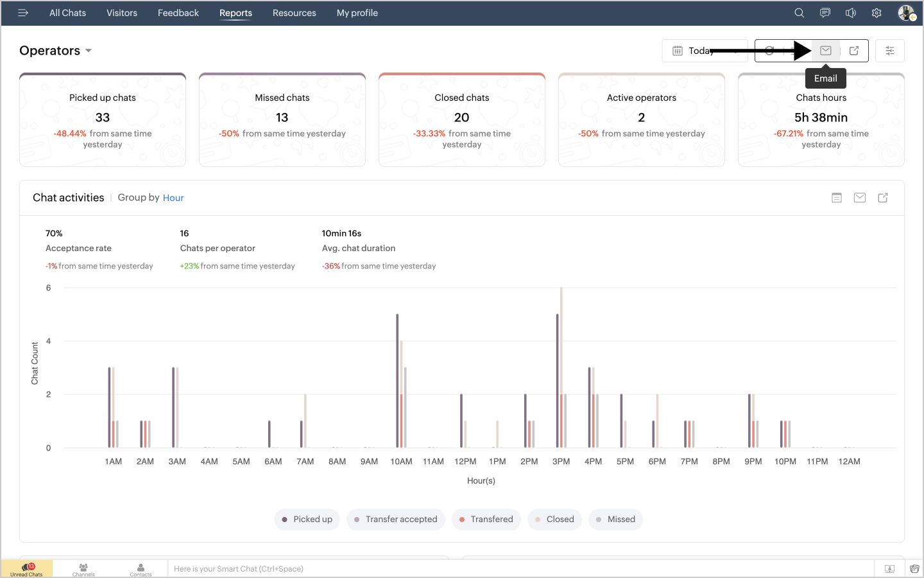Image resolution: width=924 pixels, height=578 pixels.
Task: Toggle the Closed legend series
Action: pos(554,520)
